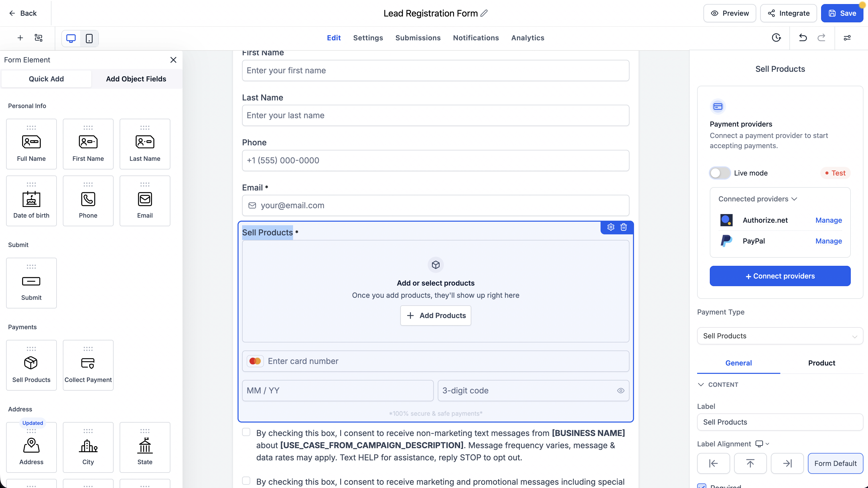Check the non-marketing text consent checkbox
Viewport: 868px width, 488px height.
[246, 432]
